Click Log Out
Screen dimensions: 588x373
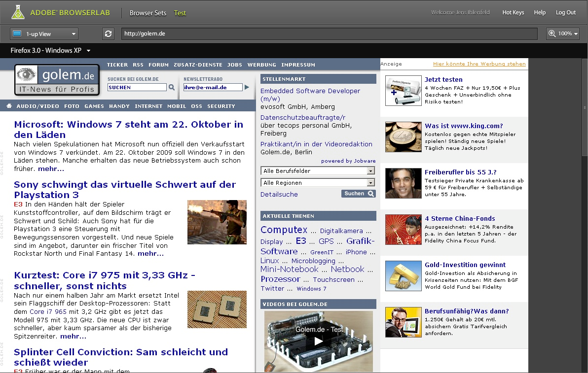coord(565,12)
